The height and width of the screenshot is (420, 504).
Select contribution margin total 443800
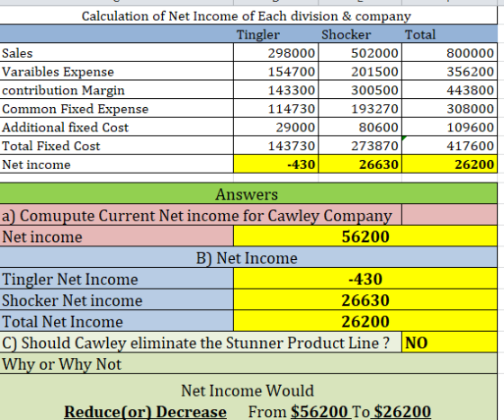[449, 90]
